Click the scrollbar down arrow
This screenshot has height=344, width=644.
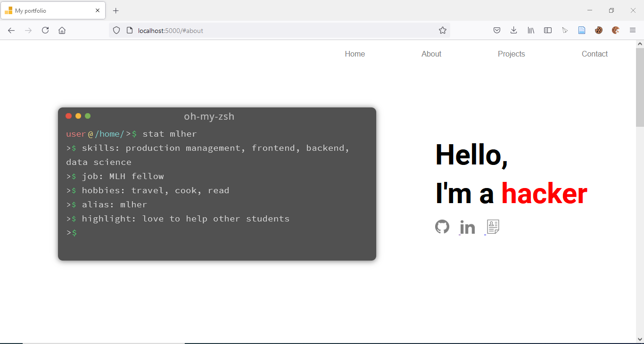click(x=640, y=339)
